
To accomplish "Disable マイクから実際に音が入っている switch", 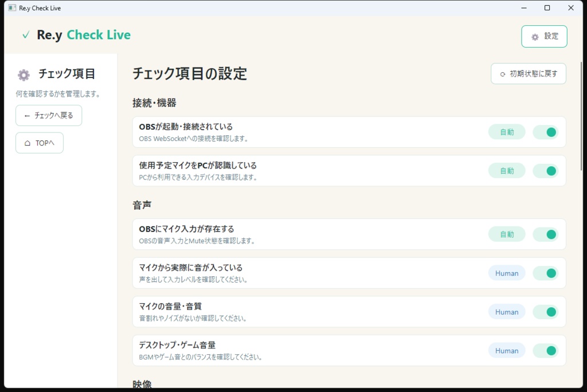I will click(x=546, y=273).
